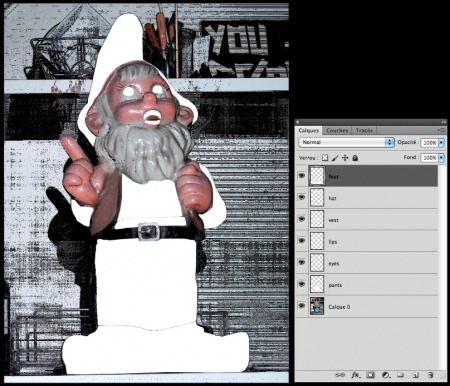Switch to the Tracés tab
The image size is (450, 386).
coord(364,130)
